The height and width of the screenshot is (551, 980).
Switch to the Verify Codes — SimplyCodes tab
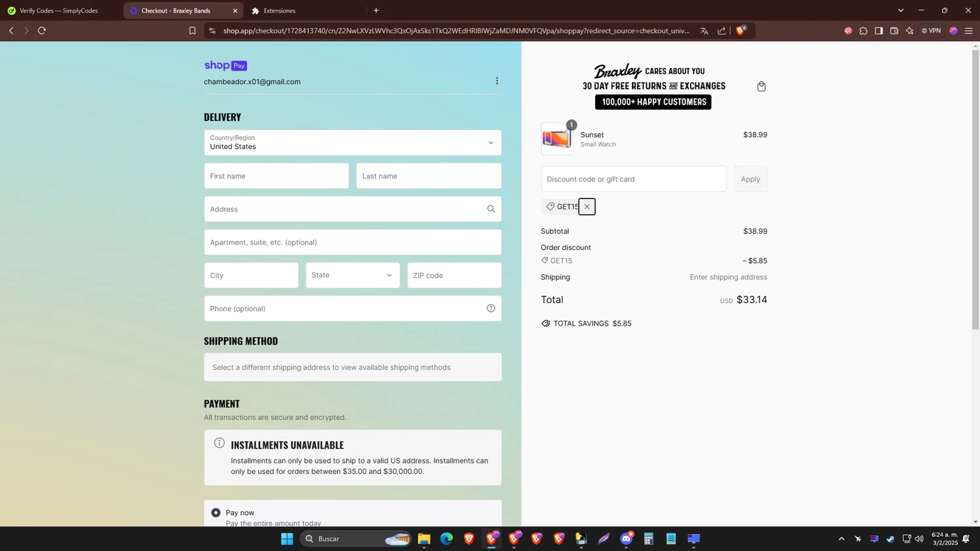coord(60,10)
